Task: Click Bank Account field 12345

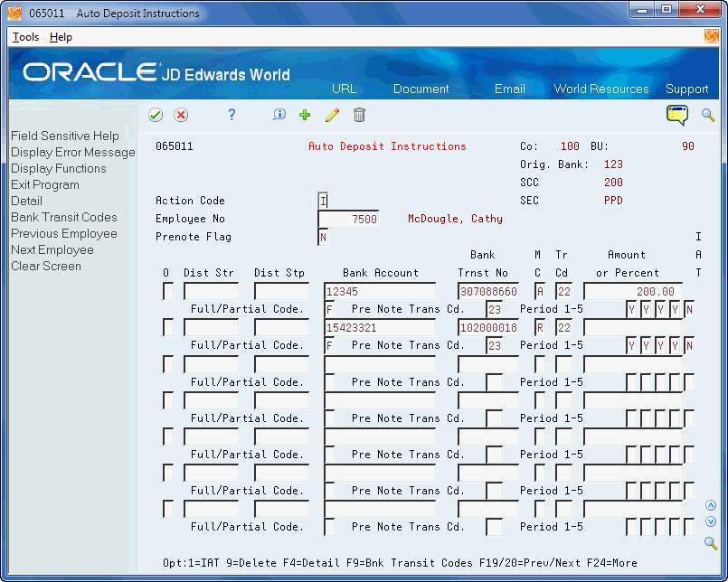Action: click(x=380, y=292)
